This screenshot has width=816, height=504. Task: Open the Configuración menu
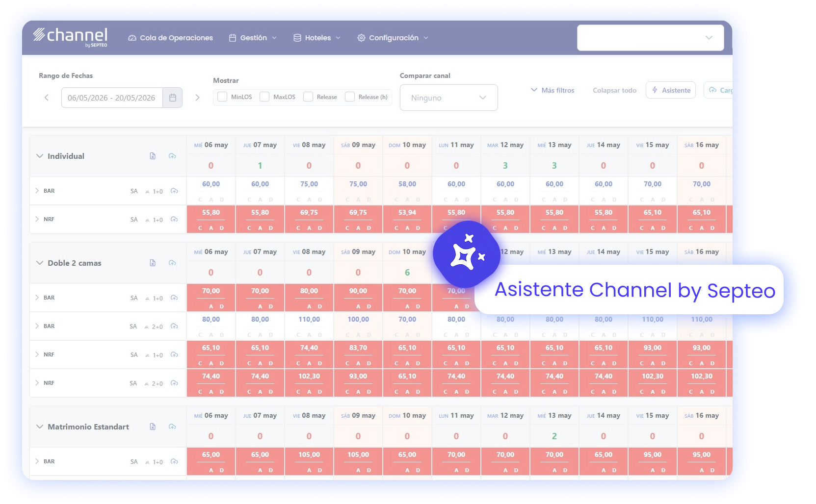(393, 38)
